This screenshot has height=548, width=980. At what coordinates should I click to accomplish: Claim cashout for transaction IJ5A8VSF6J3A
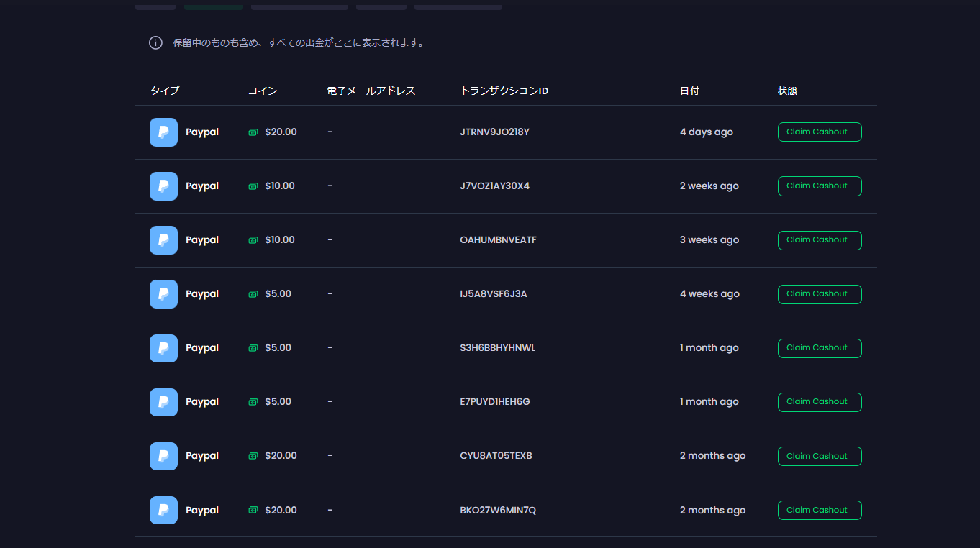click(x=820, y=294)
